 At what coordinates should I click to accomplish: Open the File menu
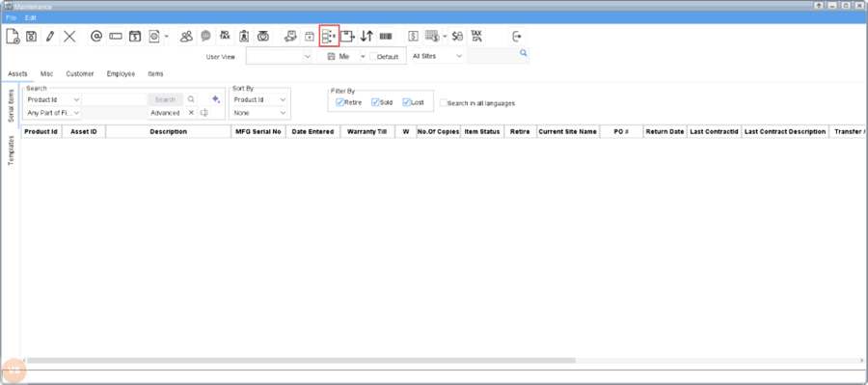[11, 17]
